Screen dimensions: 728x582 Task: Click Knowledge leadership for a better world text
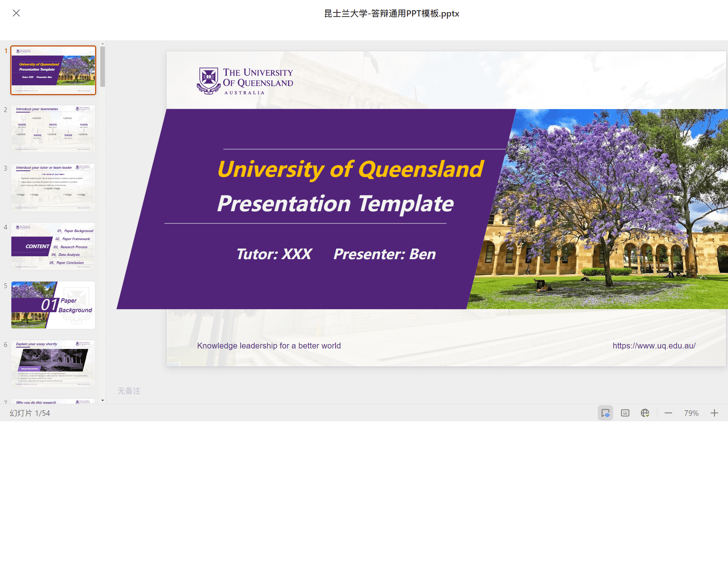pos(269,346)
